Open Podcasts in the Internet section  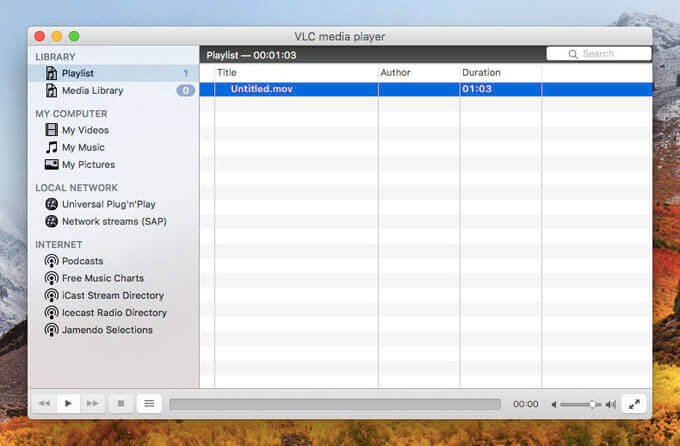113,261
